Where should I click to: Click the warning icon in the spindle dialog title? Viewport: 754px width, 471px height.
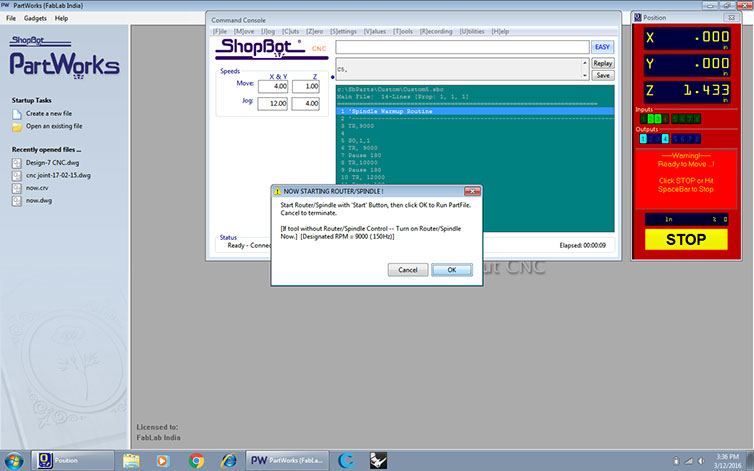click(277, 191)
